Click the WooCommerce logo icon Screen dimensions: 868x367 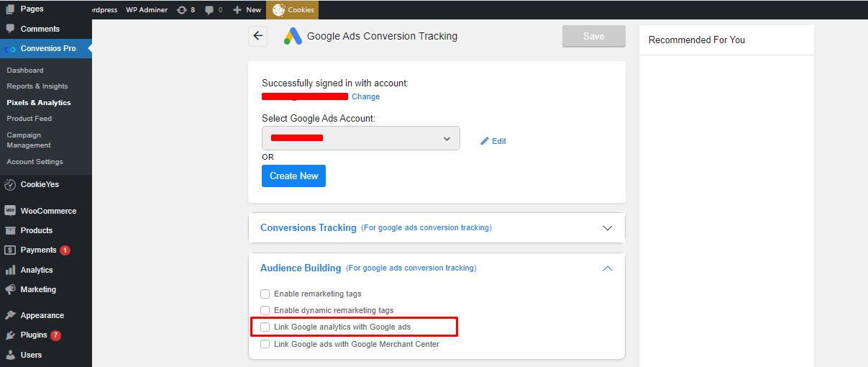tap(10, 211)
